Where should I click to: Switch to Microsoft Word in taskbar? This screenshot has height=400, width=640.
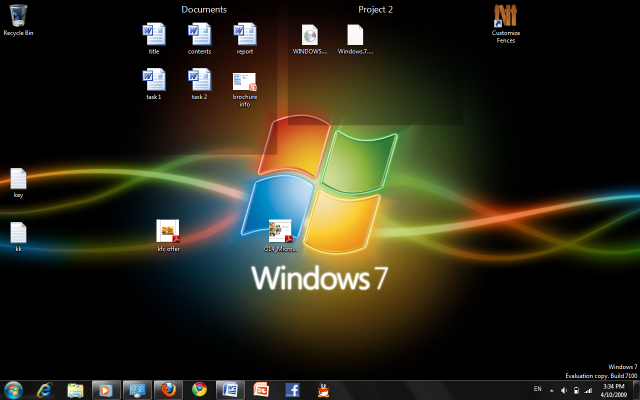pyautogui.click(x=230, y=390)
